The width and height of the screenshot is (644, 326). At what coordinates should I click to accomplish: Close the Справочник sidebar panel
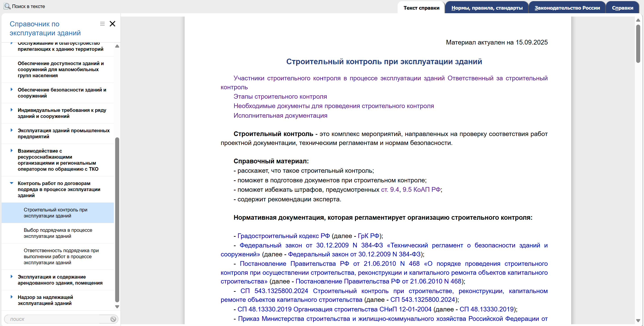[x=112, y=24]
